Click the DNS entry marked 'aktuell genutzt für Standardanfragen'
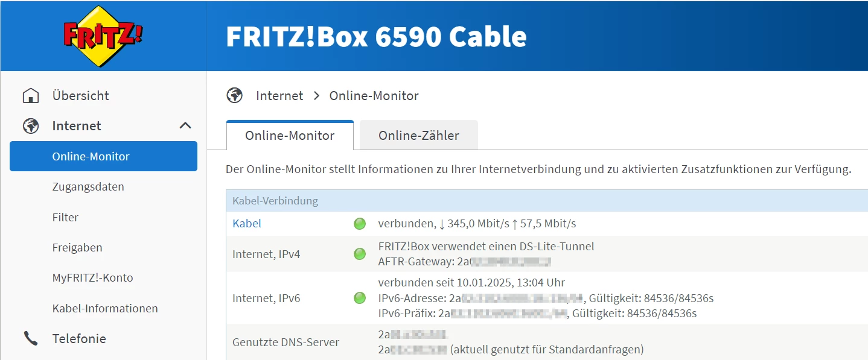 (511, 349)
